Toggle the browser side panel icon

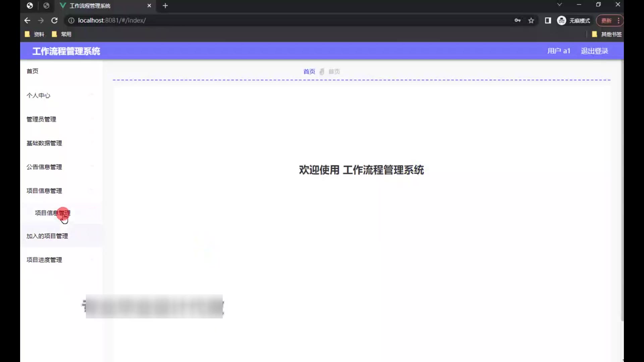point(548,20)
